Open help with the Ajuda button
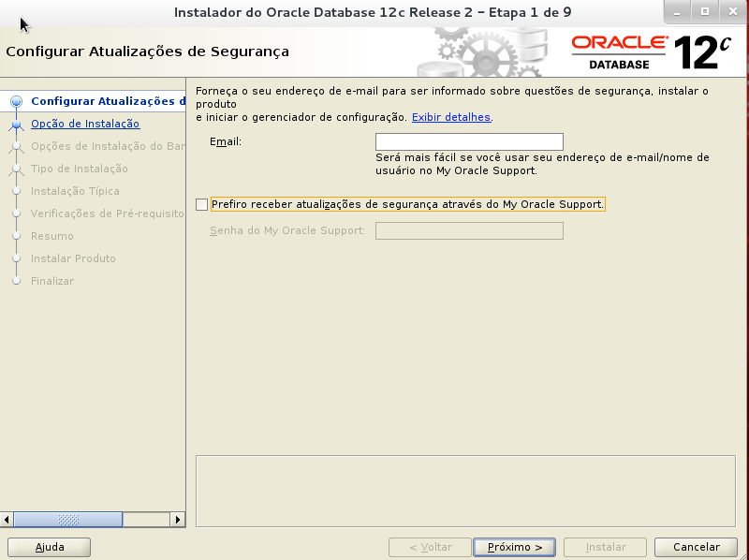The image size is (749, 560). click(50, 547)
